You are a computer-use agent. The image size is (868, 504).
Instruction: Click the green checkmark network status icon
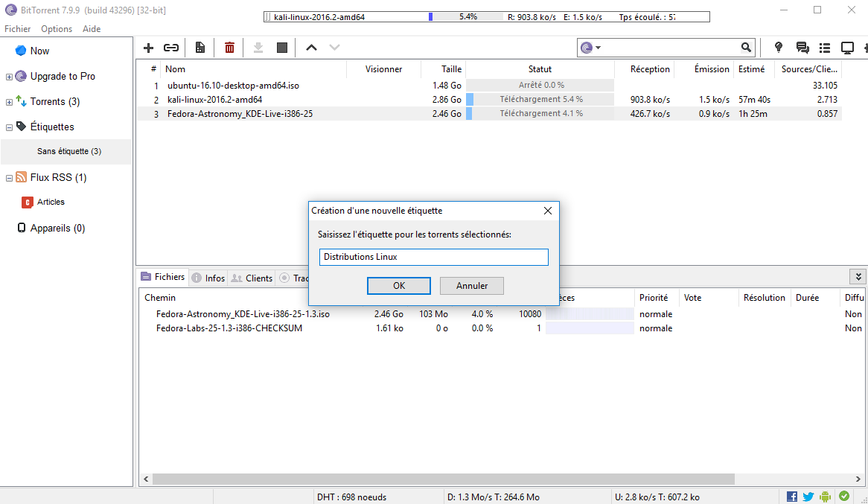tap(844, 497)
